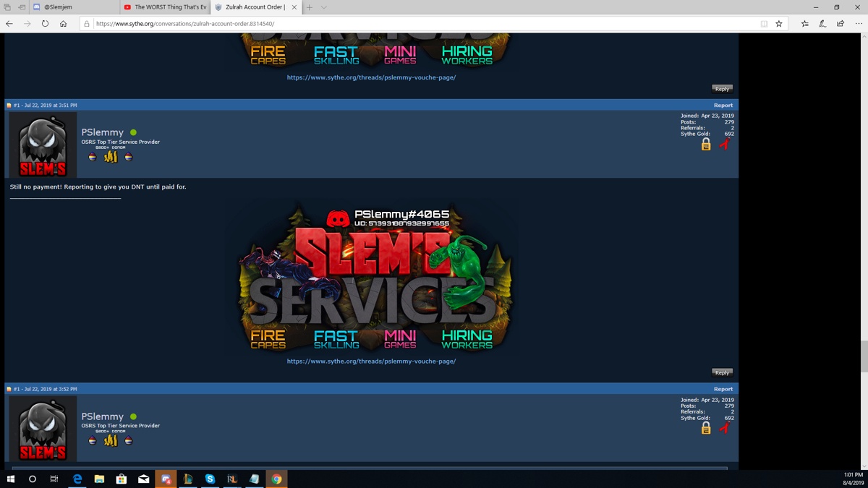Go back to the previous page
Viewport: 868px width, 488px height.
(x=9, y=24)
